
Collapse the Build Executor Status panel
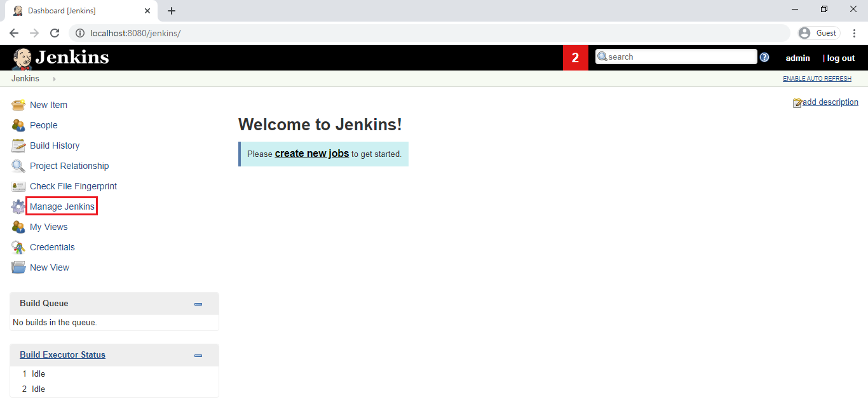coord(198,356)
